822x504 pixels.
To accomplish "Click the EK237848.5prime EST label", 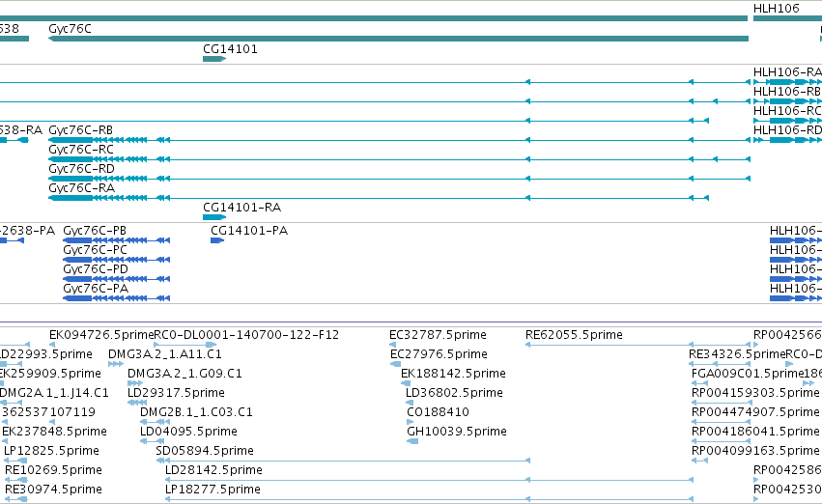I will pyautogui.click(x=54, y=433).
